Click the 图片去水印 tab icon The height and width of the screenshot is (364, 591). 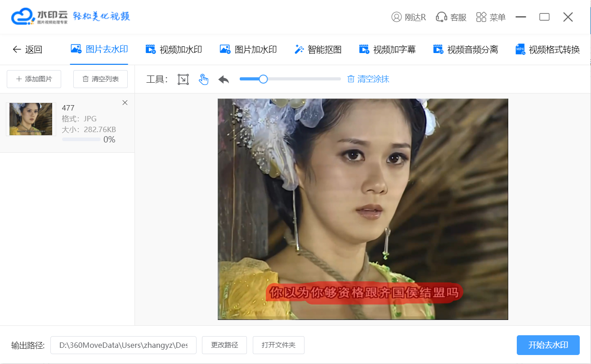point(76,49)
